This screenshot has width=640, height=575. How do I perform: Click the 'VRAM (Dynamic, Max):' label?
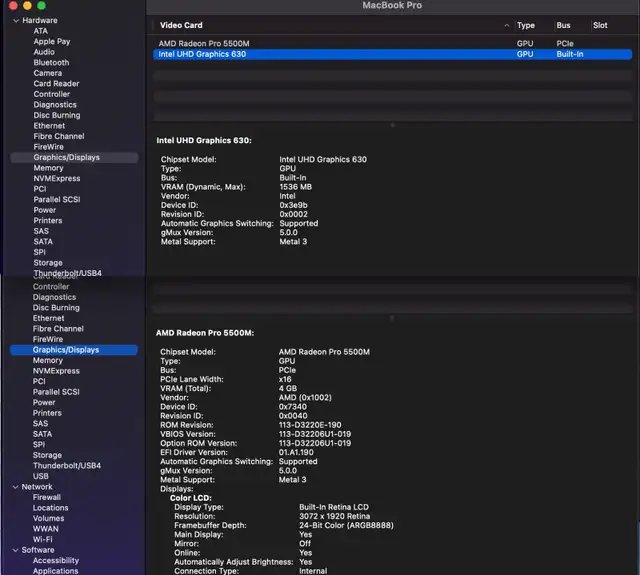click(x=203, y=187)
